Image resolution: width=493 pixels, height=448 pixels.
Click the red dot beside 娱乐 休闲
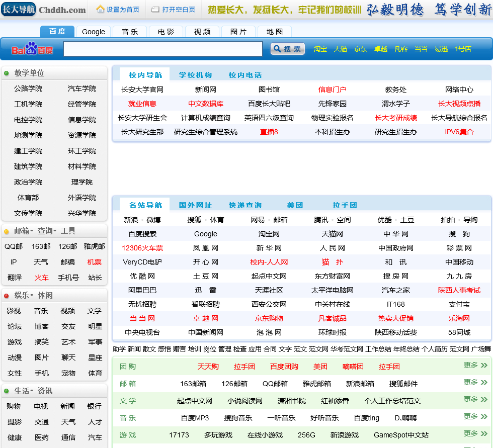(x=7, y=296)
